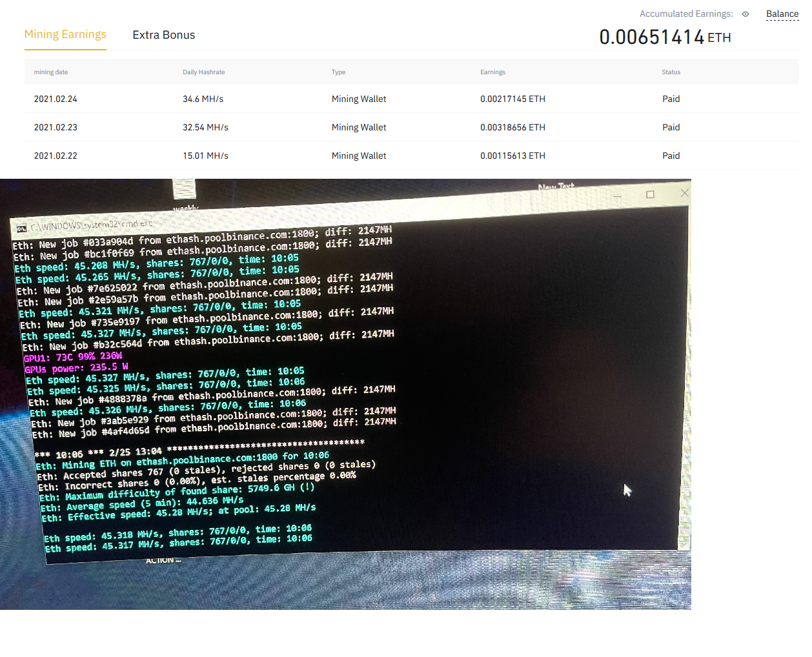
Task: Click the Accepted shares 767 console line
Action: (206, 470)
